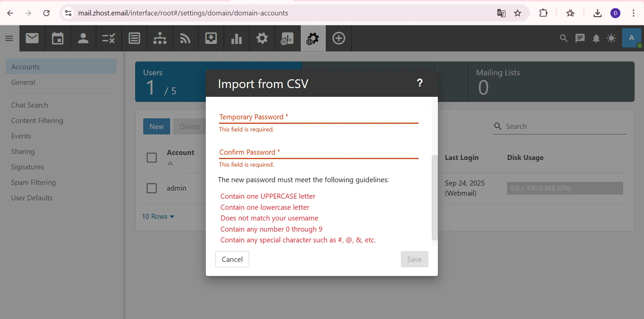
Task: Click the notifications bell icon
Action: click(596, 38)
